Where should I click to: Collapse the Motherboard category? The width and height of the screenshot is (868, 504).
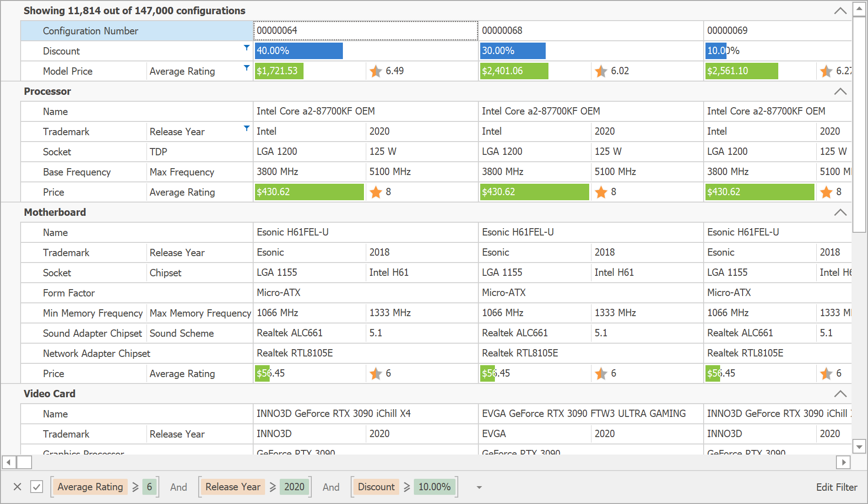coord(840,212)
